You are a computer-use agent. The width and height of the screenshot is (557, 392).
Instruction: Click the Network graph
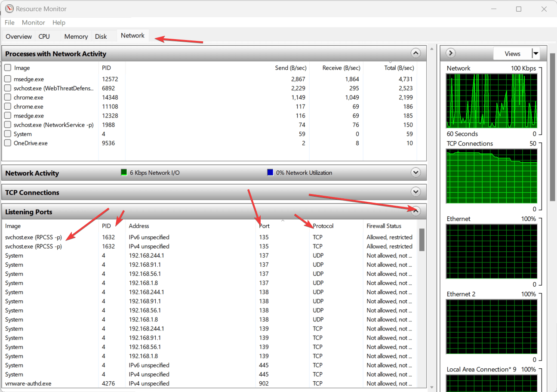(492, 101)
